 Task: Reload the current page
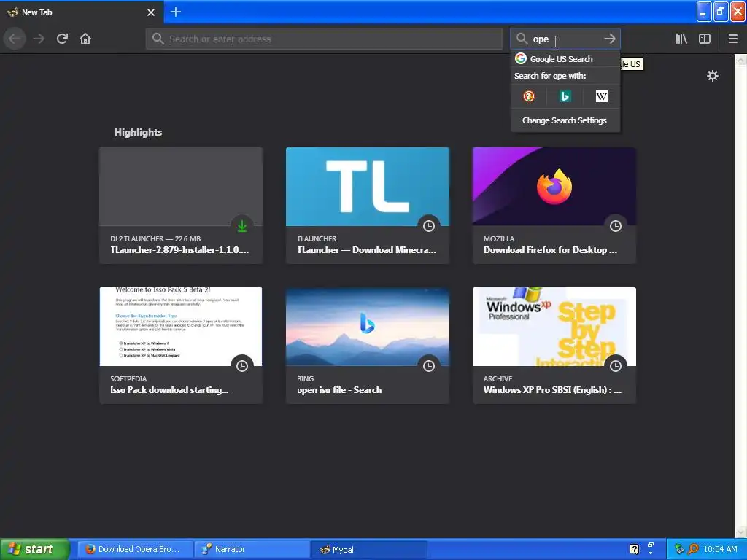(x=62, y=39)
